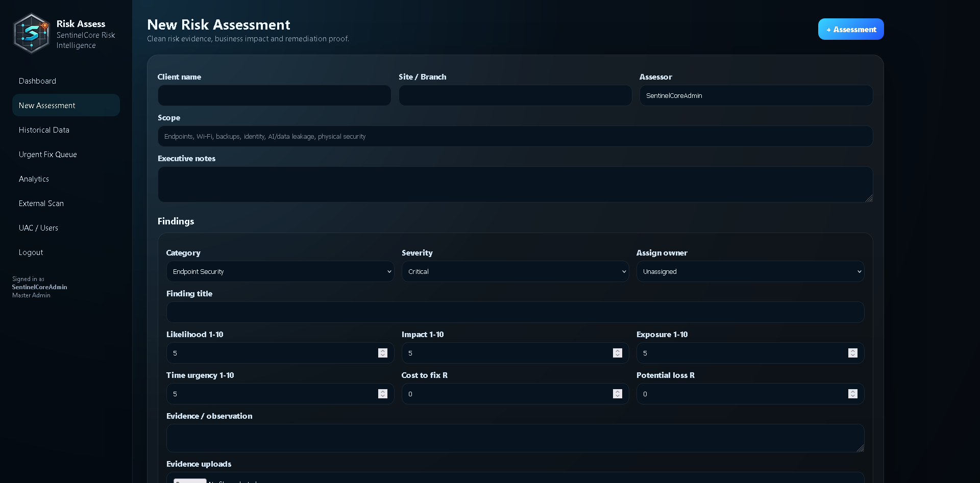Viewport: 980px width, 483px height.
Task: Click the Findings heading
Action: click(x=176, y=221)
